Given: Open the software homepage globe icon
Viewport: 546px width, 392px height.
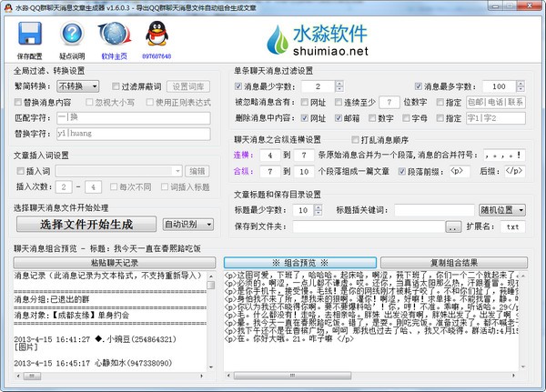Looking at the screenshot, I should click(x=115, y=35).
